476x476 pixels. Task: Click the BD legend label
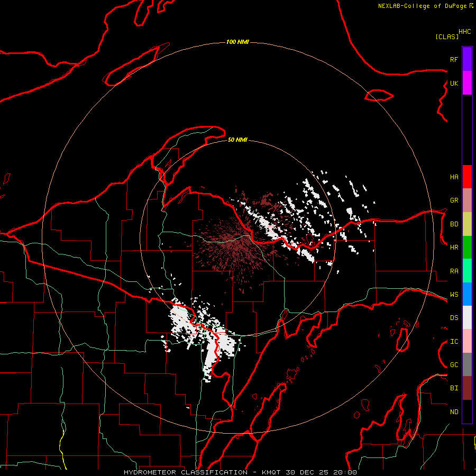coord(454,224)
